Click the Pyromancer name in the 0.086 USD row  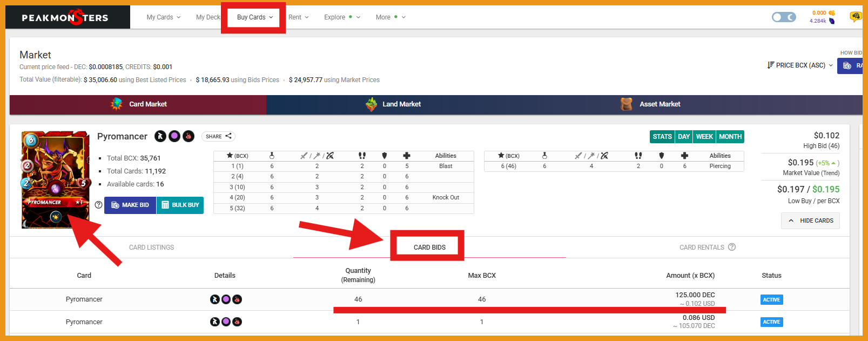pos(84,322)
